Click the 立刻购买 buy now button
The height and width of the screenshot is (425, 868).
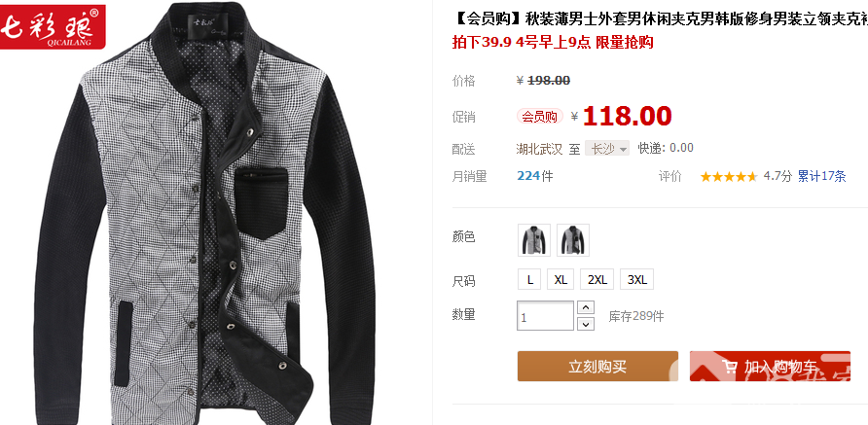[x=597, y=367]
